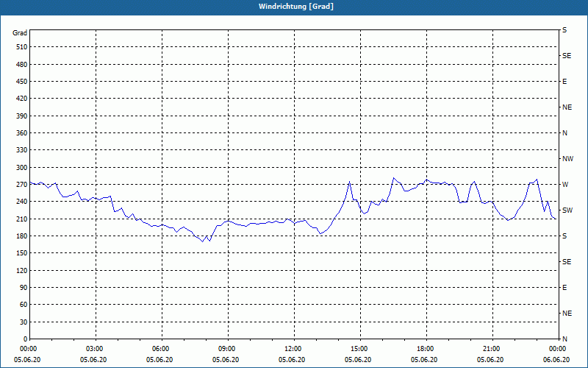The height and width of the screenshot is (368, 588).
Task: Click the 30 degree axis label
Action: click(24, 322)
